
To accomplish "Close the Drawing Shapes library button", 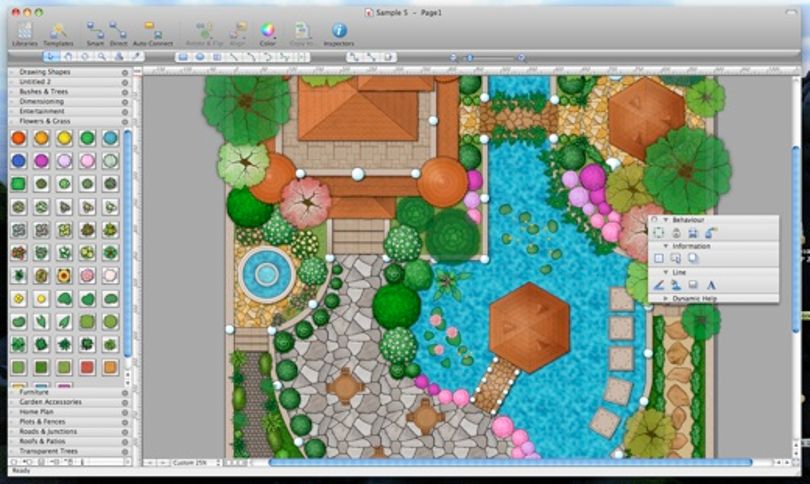I will pyautogui.click(x=124, y=72).
